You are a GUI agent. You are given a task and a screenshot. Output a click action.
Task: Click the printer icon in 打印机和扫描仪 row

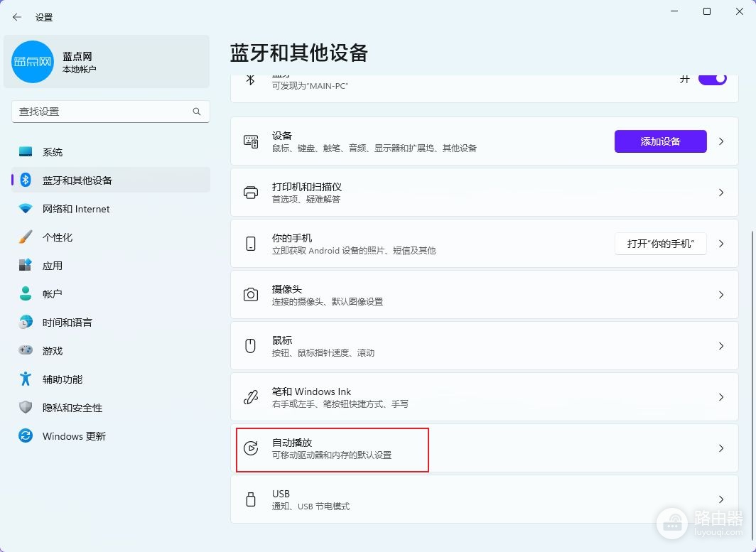[x=251, y=193]
